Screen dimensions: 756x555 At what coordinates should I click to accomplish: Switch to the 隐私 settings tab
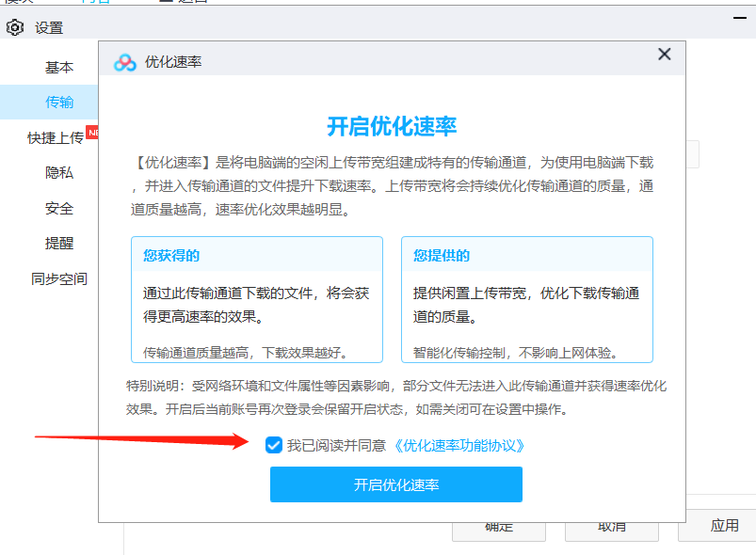(58, 172)
